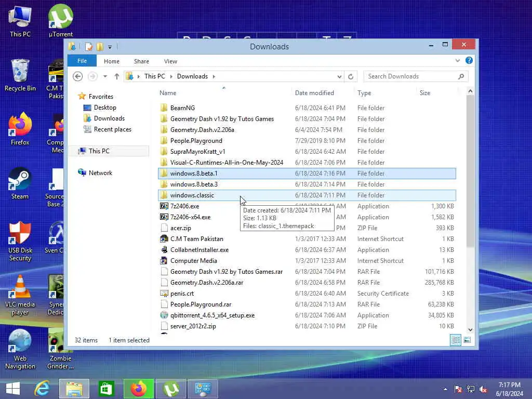Open the Control Panel taskbar icon

pyautogui.click(x=203, y=389)
